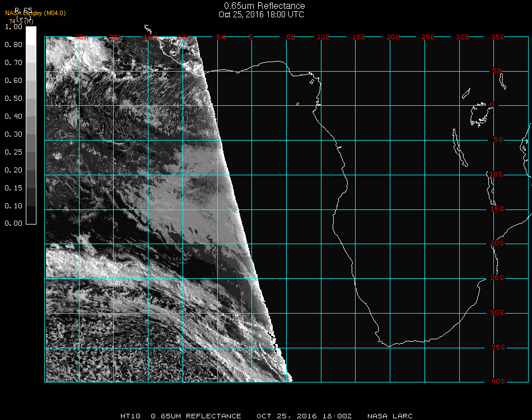The width and height of the screenshot is (532, 420).
Task: Click the "OCT 25, 2016 18:00Z" footer date
Action: pos(305,416)
